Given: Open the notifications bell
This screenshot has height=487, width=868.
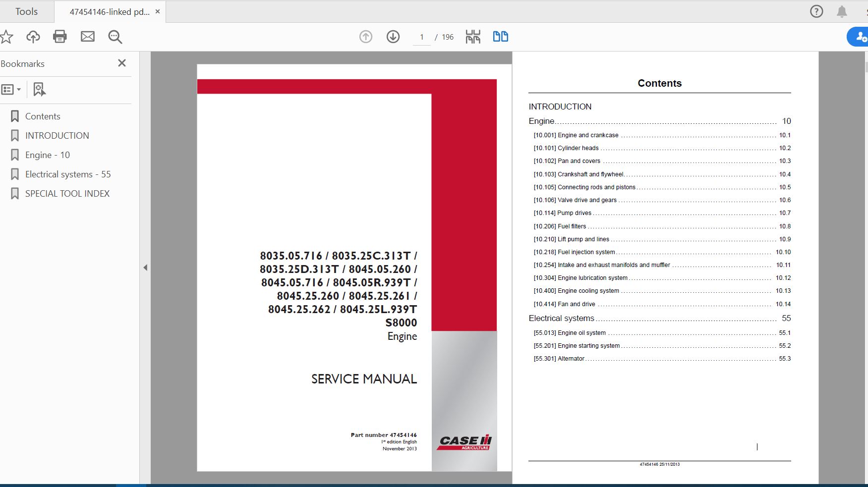Looking at the screenshot, I should click(842, 11).
